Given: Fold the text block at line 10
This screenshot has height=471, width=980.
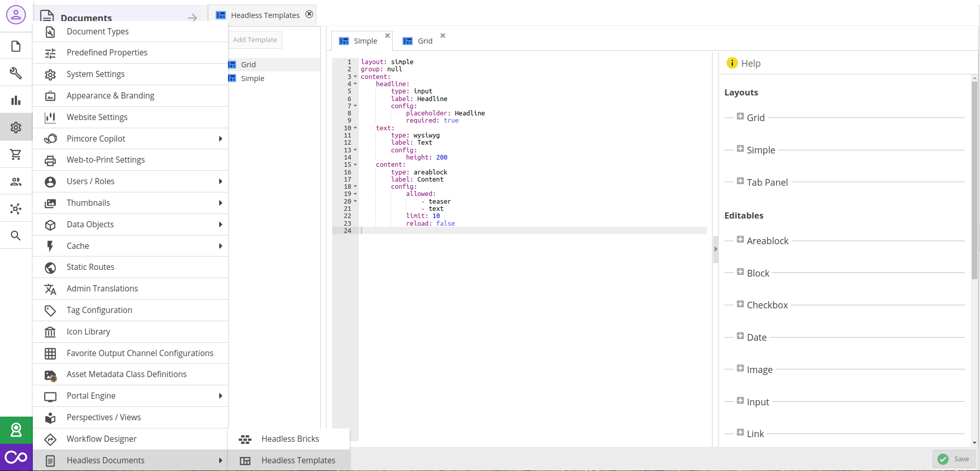Looking at the screenshot, I should (x=355, y=128).
